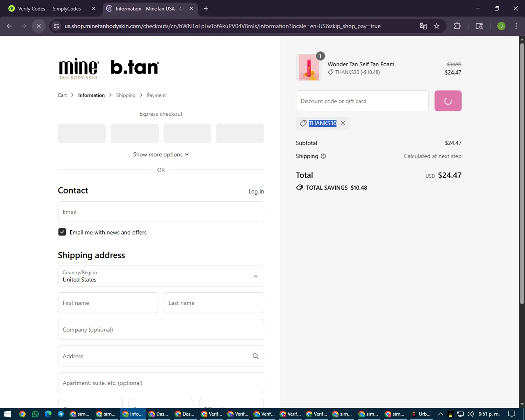Viewport: 525px width, 420px height.
Task: Open the Google Translate icon
Action: [423, 26]
